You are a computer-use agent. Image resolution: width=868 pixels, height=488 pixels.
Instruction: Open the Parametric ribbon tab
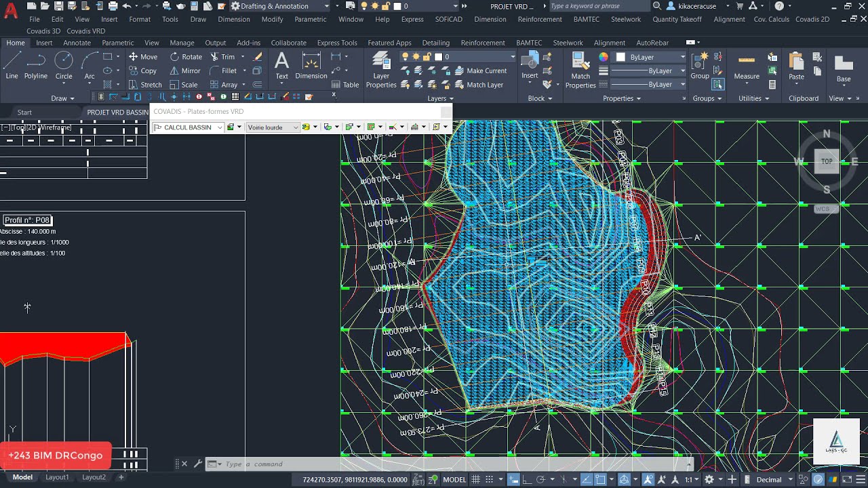point(118,43)
